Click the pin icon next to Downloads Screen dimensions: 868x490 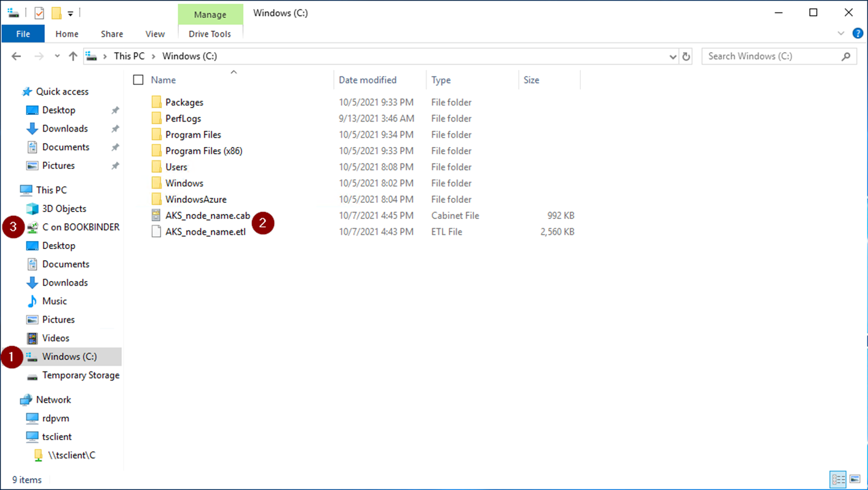(115, 128)
